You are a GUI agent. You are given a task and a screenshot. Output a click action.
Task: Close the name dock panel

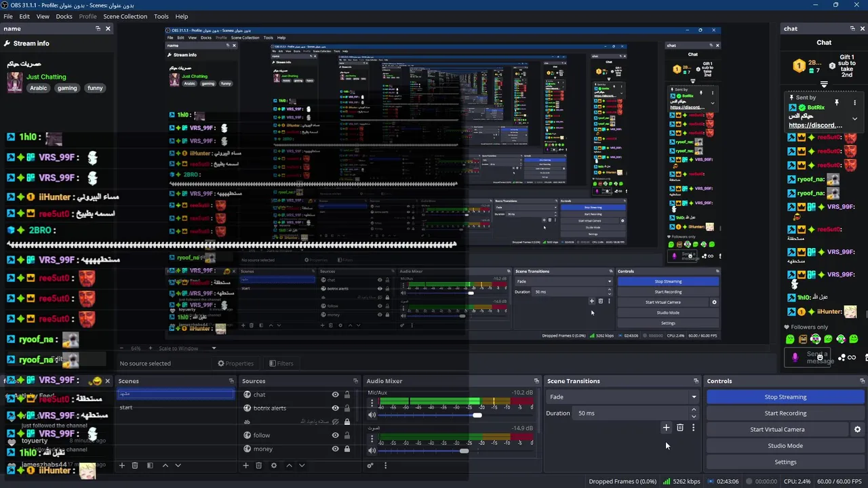coord(108,28)
